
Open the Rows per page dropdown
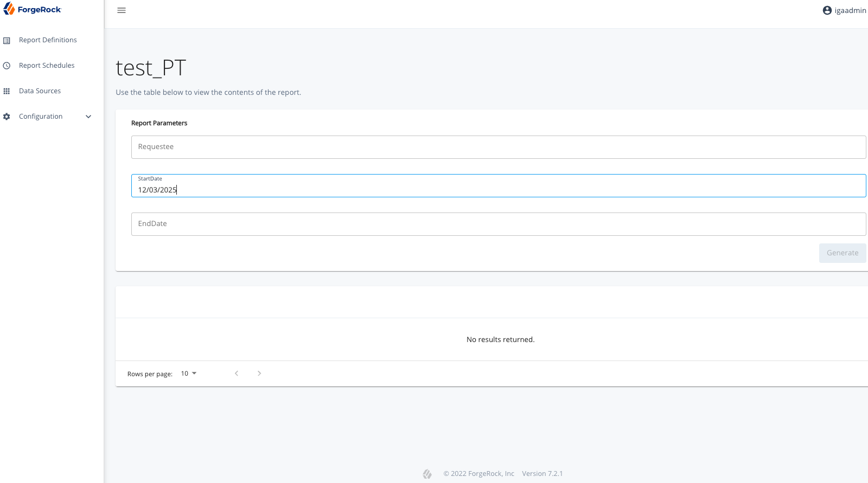(x=189, y=373)
